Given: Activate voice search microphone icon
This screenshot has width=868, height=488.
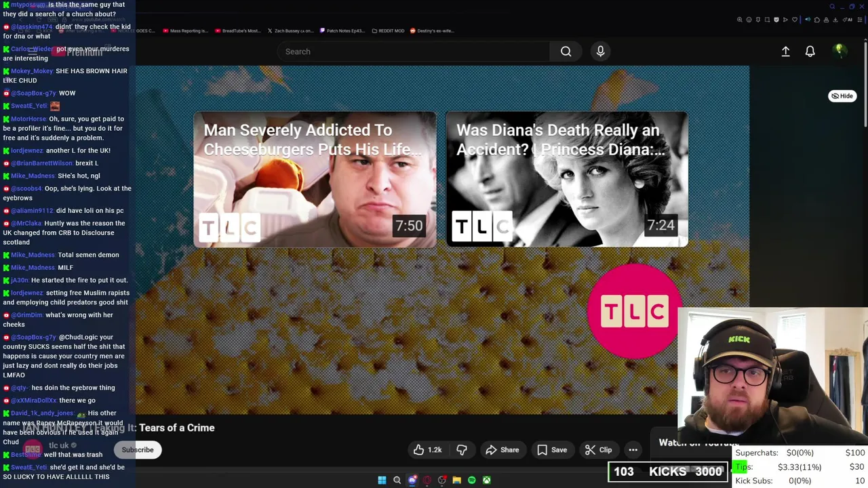Looking at the screenshot, I should [600, 52].
